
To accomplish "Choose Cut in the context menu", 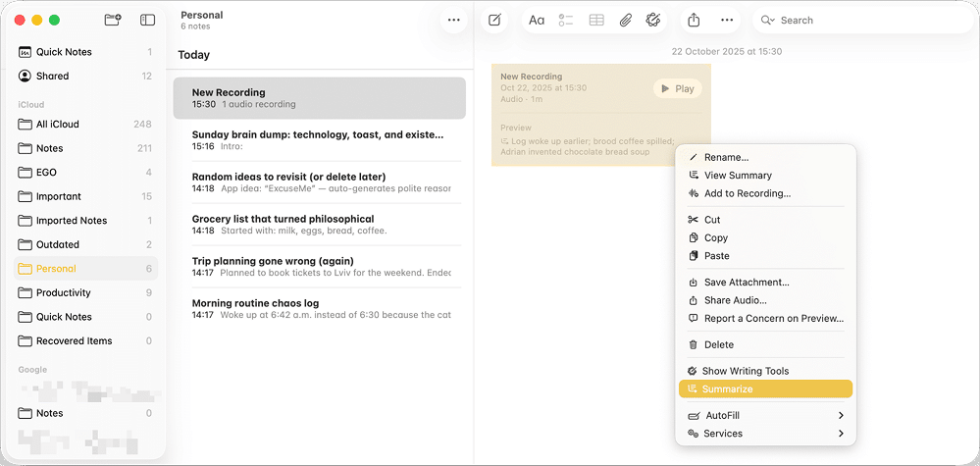I will pos(765,220).
